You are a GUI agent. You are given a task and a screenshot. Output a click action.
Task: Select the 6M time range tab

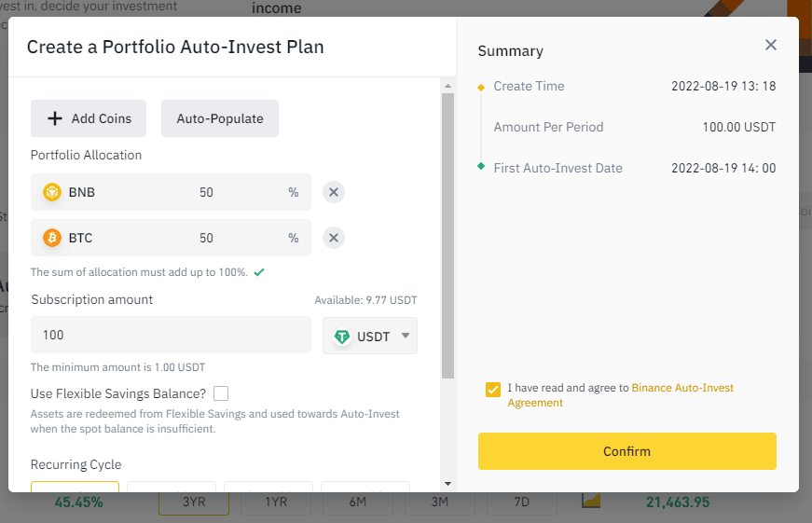coord(358,502)
